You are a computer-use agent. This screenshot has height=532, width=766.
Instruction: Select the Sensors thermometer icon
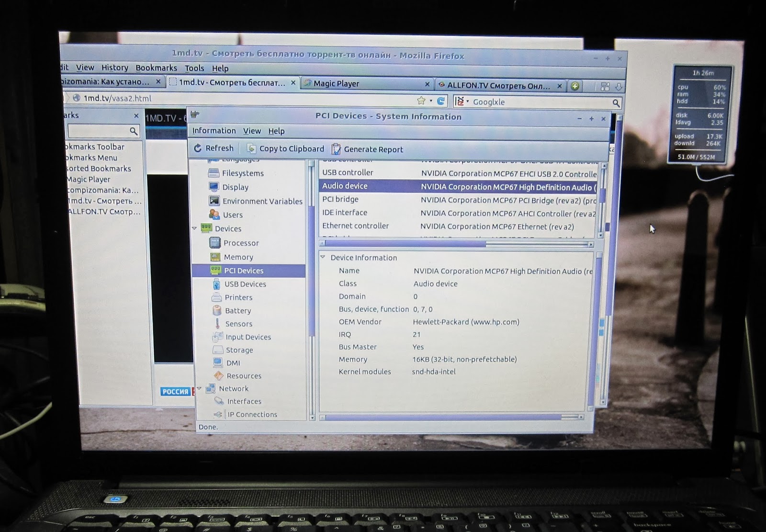(x=217, y=324)
